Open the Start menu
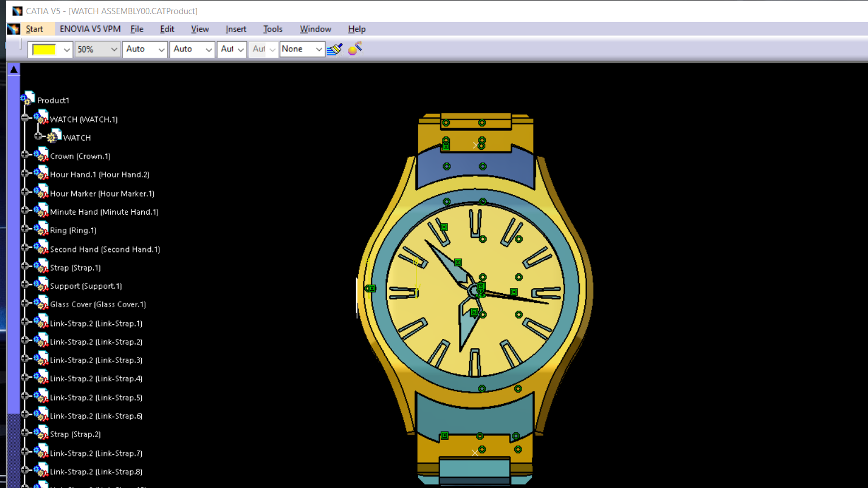The width and height of the screenshot is (868, 488). click(x=34, y=29)
